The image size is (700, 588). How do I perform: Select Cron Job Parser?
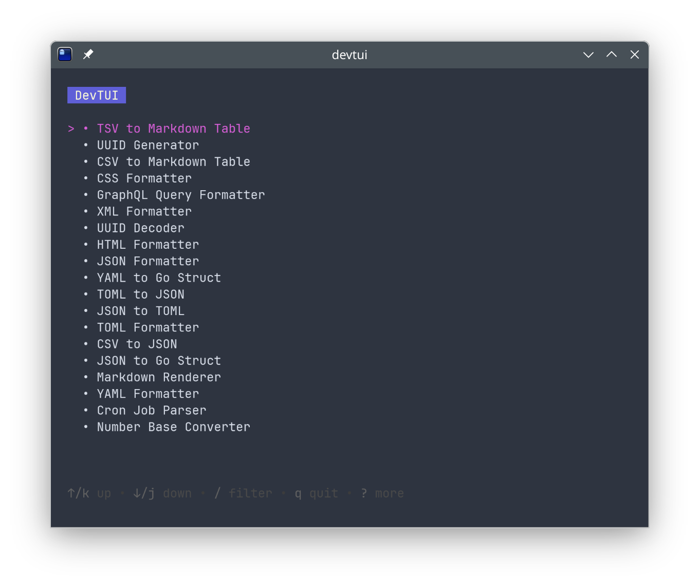(152, 411)
